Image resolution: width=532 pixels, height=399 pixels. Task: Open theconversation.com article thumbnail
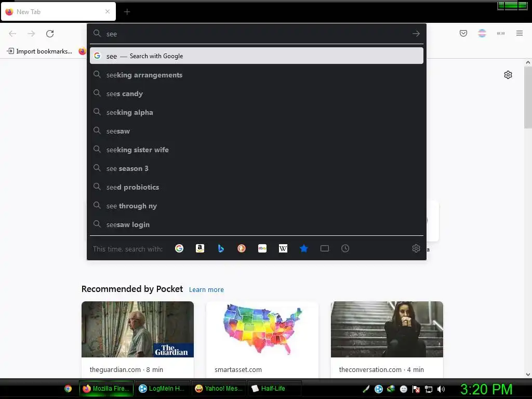[387, 329]
